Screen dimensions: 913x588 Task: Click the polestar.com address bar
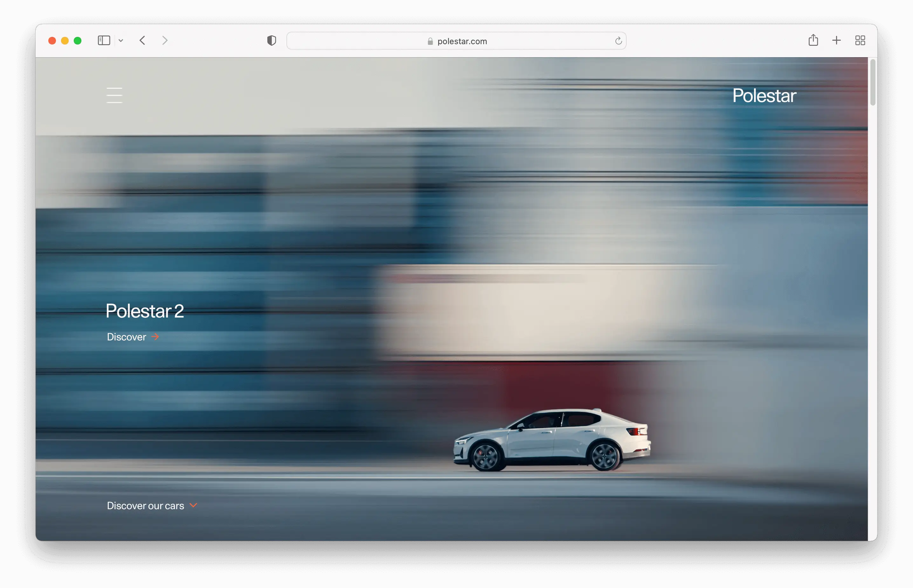(462, 41)
